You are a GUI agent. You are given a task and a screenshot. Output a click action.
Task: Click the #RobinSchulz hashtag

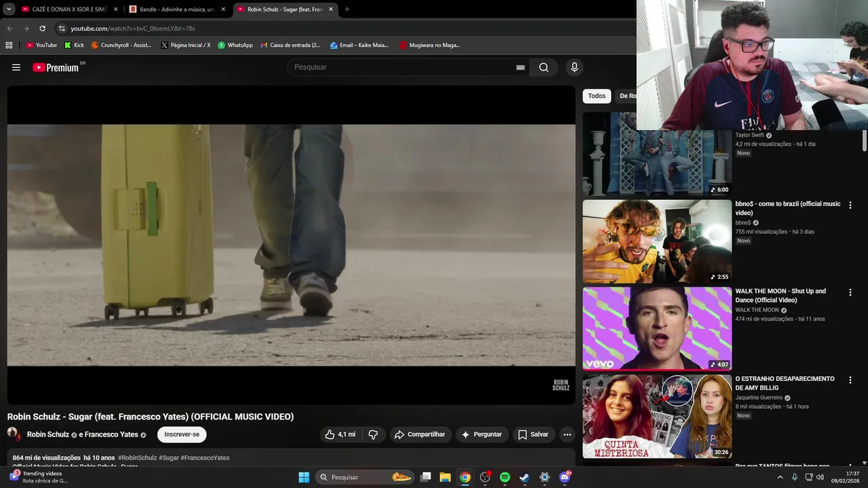click(137, 457)
